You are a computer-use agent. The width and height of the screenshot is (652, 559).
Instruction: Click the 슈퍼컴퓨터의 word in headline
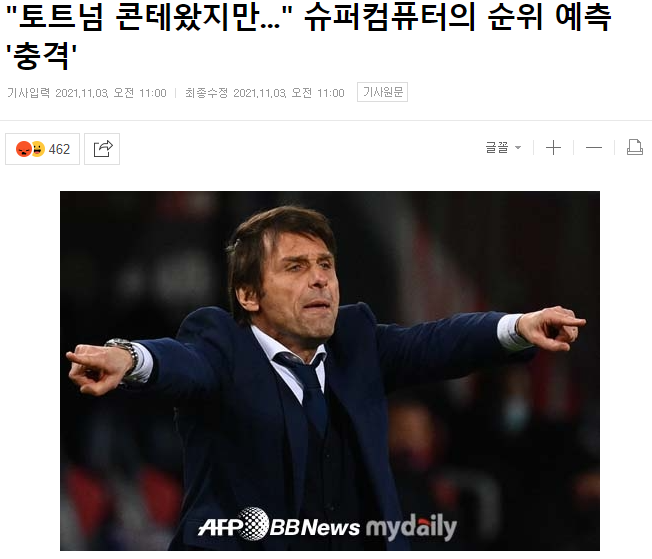(389, 17)
